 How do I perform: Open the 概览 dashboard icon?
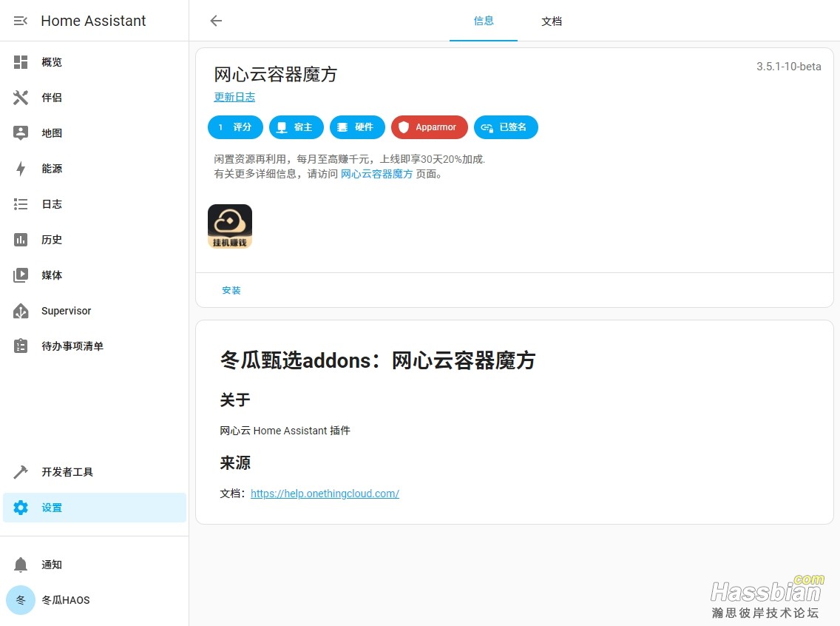(x=21, y=62)
